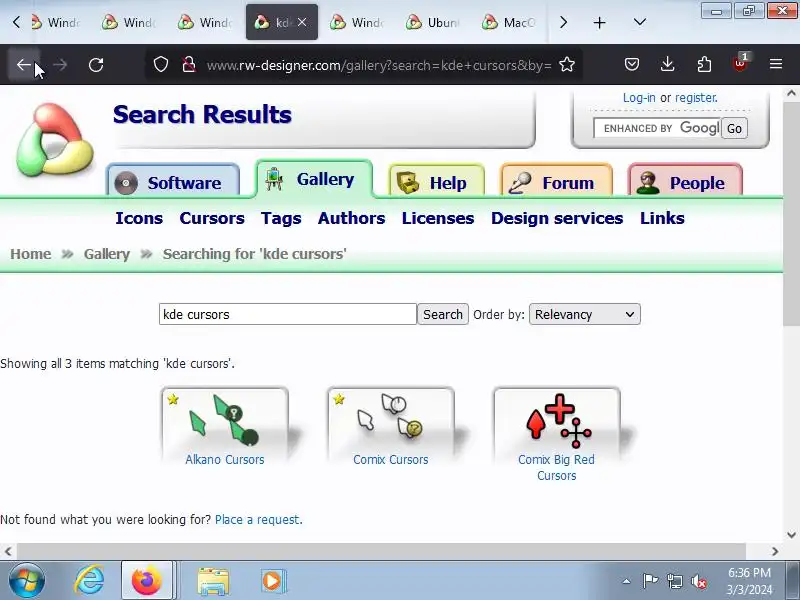
Task: Click the horizontal scrollbar right arrow
Action: pos(775,551)
